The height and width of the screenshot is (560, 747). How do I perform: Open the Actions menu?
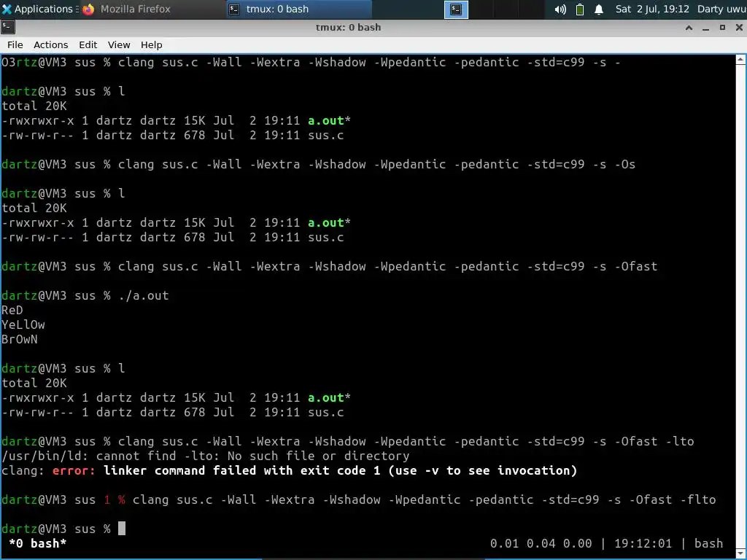pos(50,44)
